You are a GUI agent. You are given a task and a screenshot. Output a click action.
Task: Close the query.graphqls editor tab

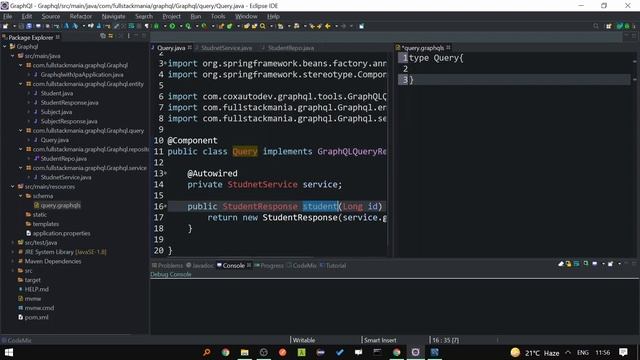(x=449, y=47)
